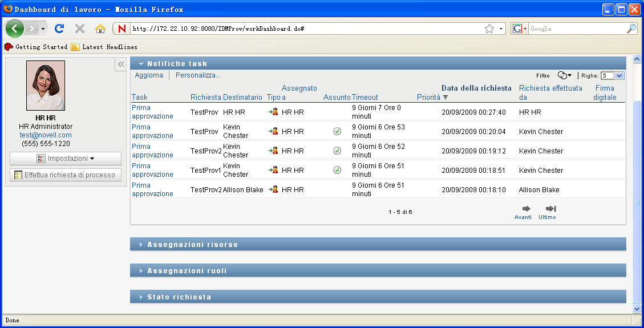Sort by the Task column header
The width and height of the screenshot is (644, 328).
click(x=140, y=98)
